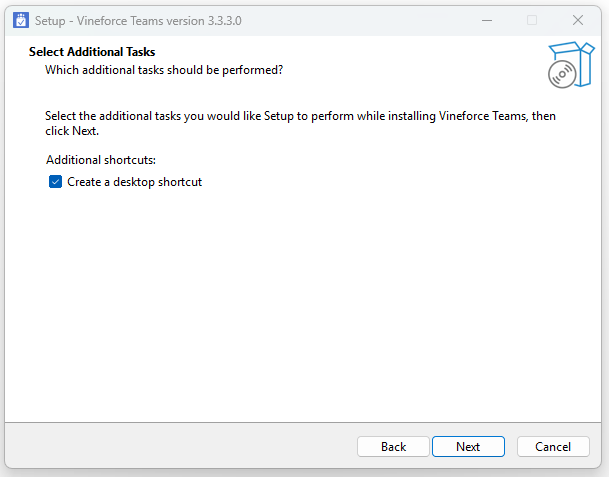Go Back to the previous setup step
This screenshot has height=477, width=609.
(393, 447)
